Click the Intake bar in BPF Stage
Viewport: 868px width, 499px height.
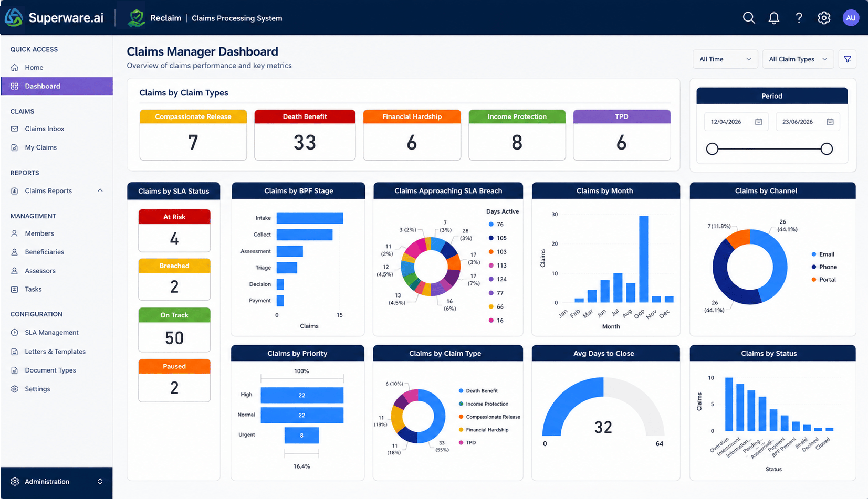[x=310, y=218]
